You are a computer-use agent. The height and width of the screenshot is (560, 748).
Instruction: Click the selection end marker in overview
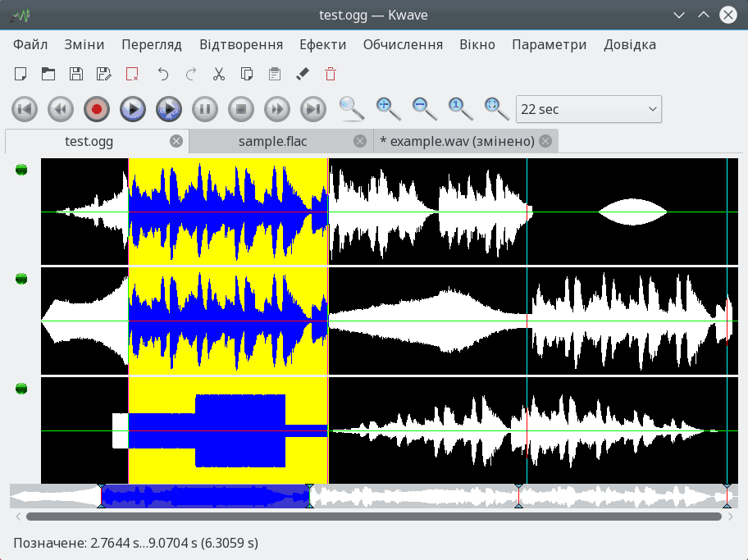[309, 496]
